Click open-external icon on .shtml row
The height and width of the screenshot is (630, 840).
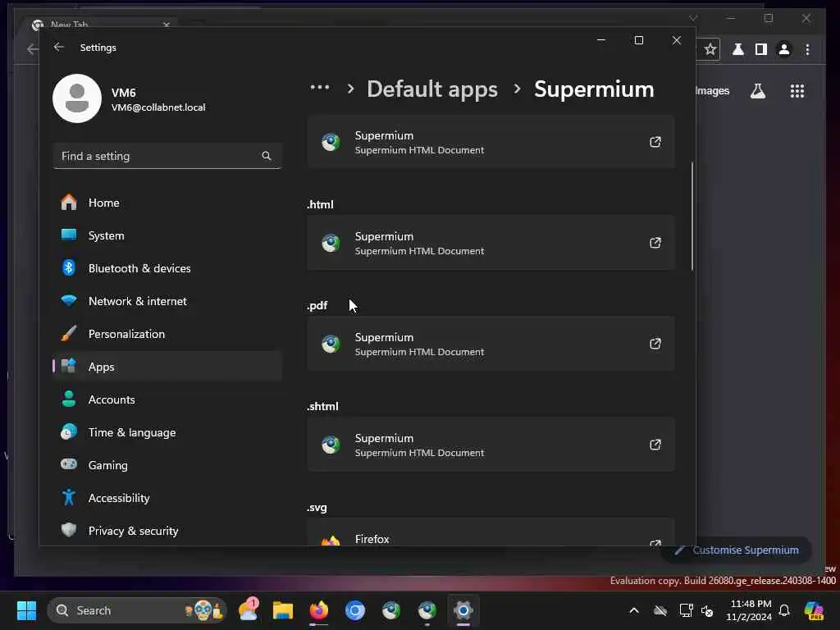coord(655,445)
